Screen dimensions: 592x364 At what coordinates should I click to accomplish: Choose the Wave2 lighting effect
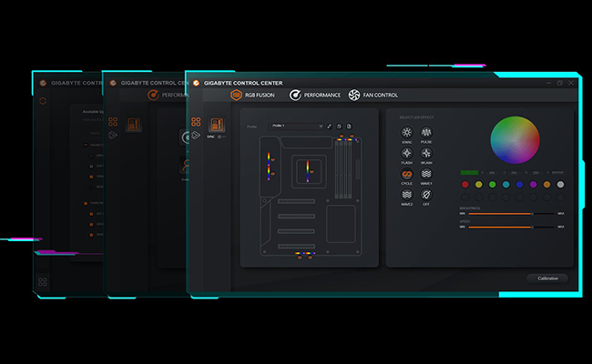pos(406,195)
